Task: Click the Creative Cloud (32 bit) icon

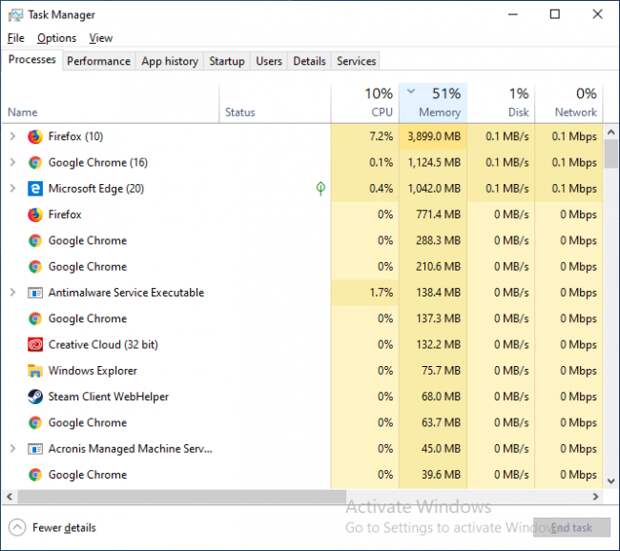Action: tap(35, 345)
